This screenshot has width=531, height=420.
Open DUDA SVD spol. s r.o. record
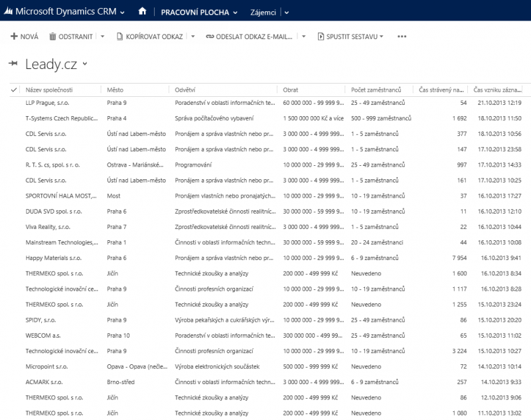pos(54,211)
